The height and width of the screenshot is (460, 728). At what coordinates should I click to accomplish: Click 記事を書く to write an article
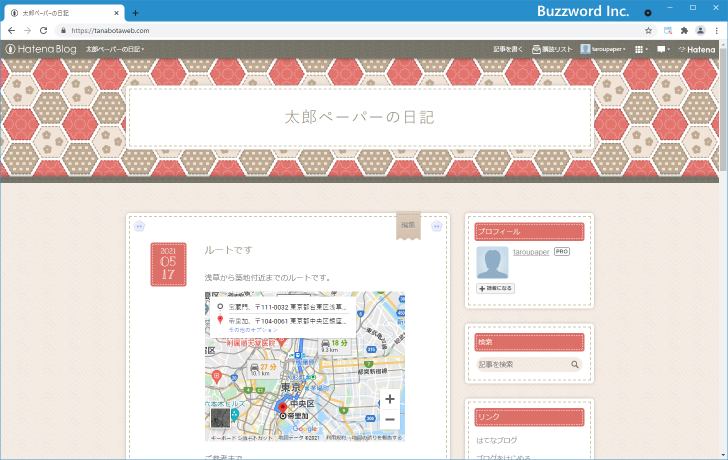508,49
